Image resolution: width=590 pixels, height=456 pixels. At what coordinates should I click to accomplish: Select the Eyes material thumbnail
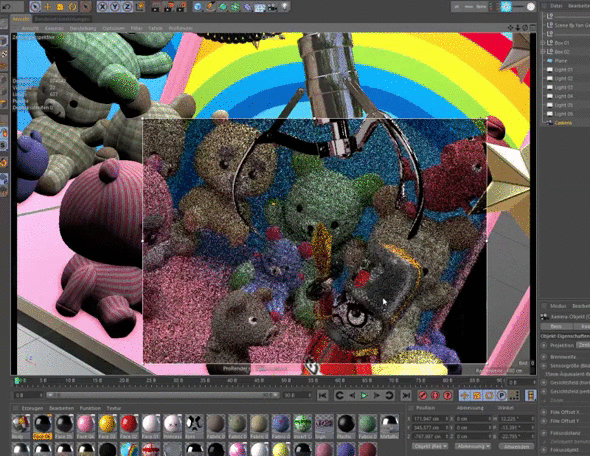[194, 426]
